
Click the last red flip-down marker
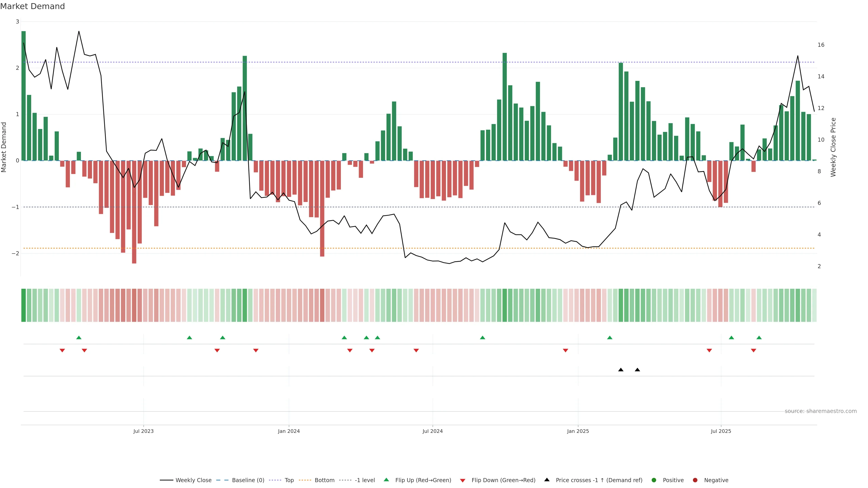[x=753, y=351]
